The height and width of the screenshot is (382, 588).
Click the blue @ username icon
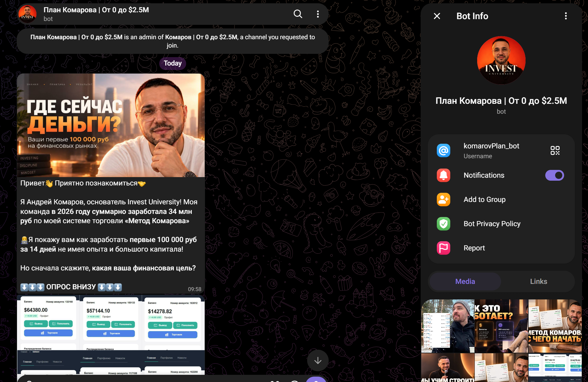[x=443, y=150]
